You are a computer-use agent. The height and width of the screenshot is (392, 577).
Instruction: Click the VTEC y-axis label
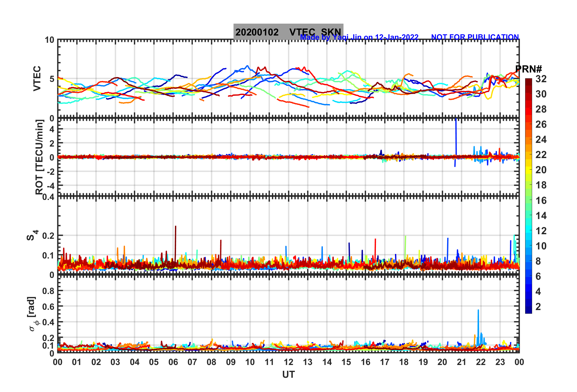(x=37, y=78)
